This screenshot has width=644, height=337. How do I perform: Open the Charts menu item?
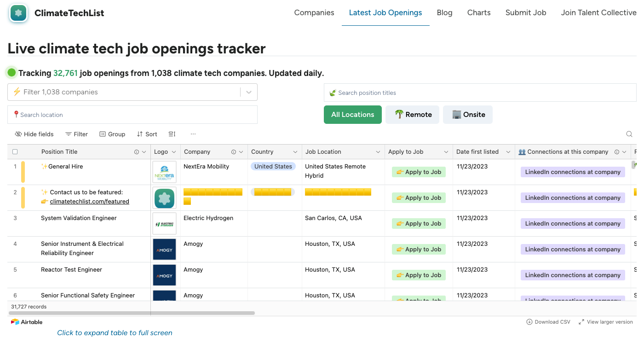pyautogui.click(x=479, y=13)
